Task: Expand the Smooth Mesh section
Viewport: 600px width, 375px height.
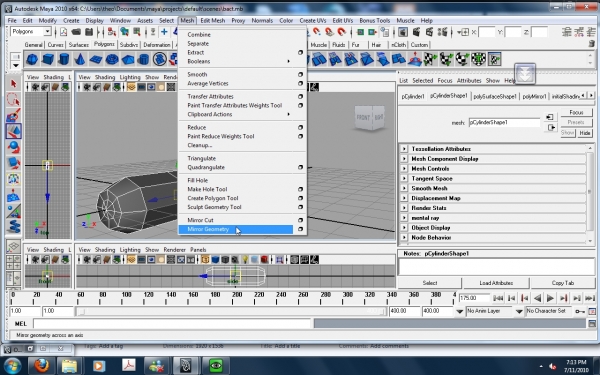Action: click(x=404, y=188)
